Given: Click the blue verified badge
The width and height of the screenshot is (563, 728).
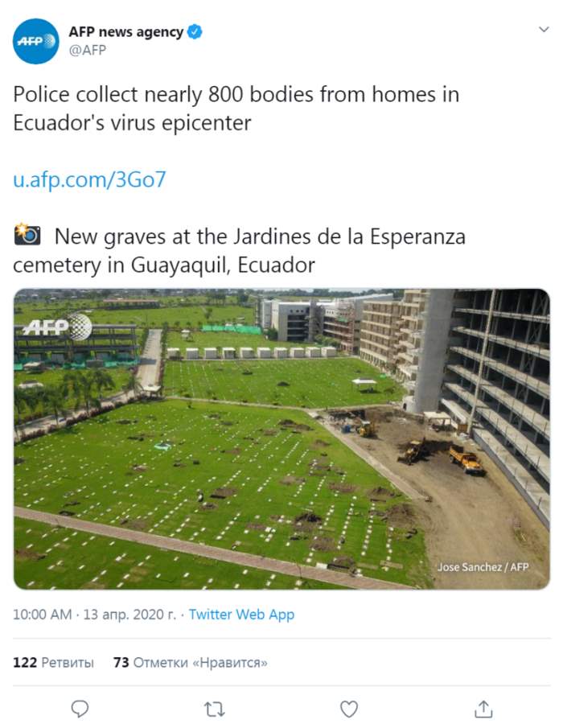Looking at the screenshot, I should point(195,33).
